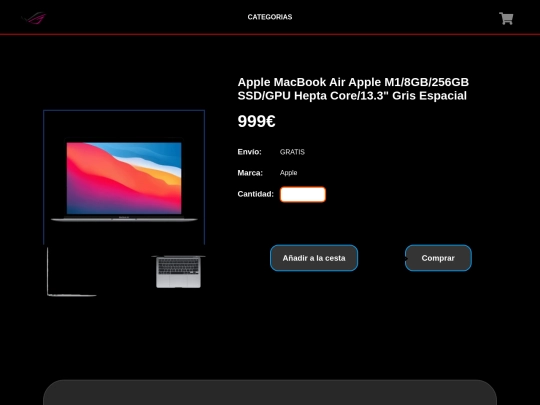Screen dimensions: 540x405
Task: Click the Marca label
Action: pyautogui.click(x=250, y=173)
